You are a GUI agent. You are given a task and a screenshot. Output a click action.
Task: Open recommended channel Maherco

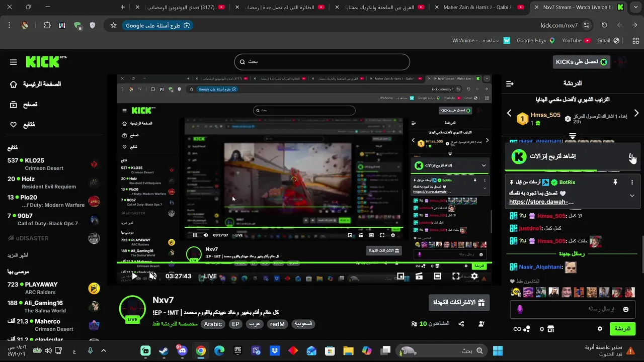(53, 325)
